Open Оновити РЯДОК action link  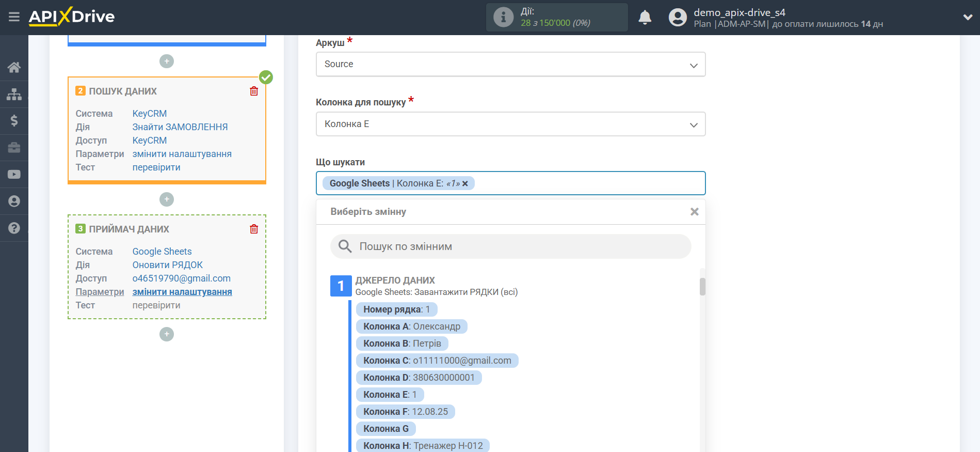(x=168, y=265)
